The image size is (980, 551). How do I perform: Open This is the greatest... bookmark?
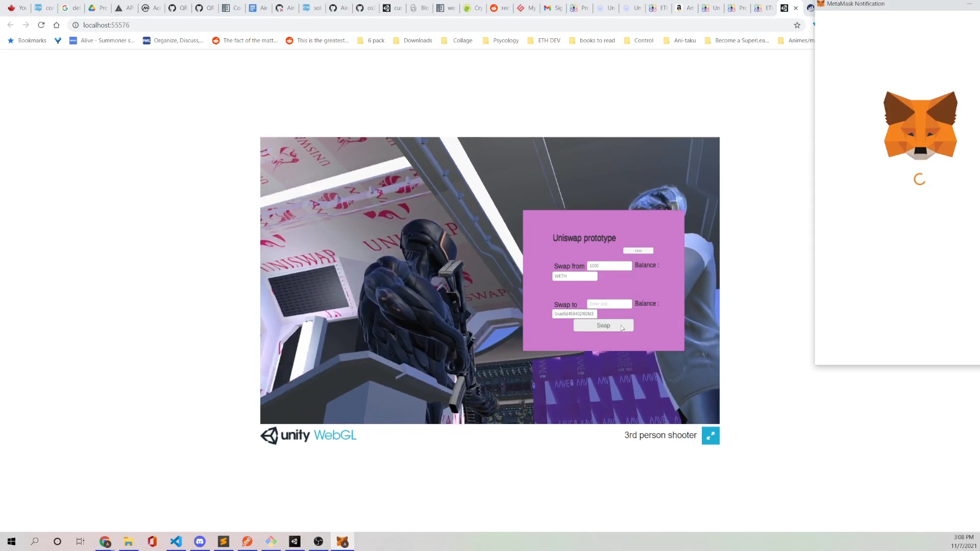pyautogui.click(x=317, y=40)
